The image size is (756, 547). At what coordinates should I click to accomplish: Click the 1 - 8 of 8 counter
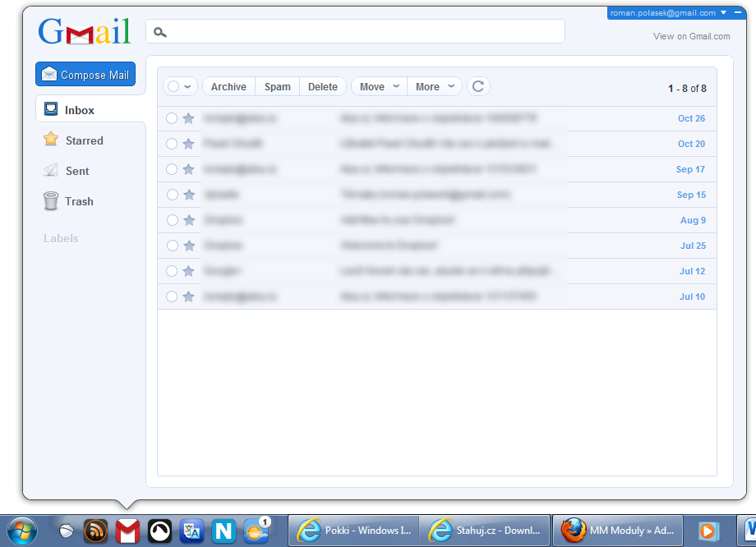tap(687, 89)
